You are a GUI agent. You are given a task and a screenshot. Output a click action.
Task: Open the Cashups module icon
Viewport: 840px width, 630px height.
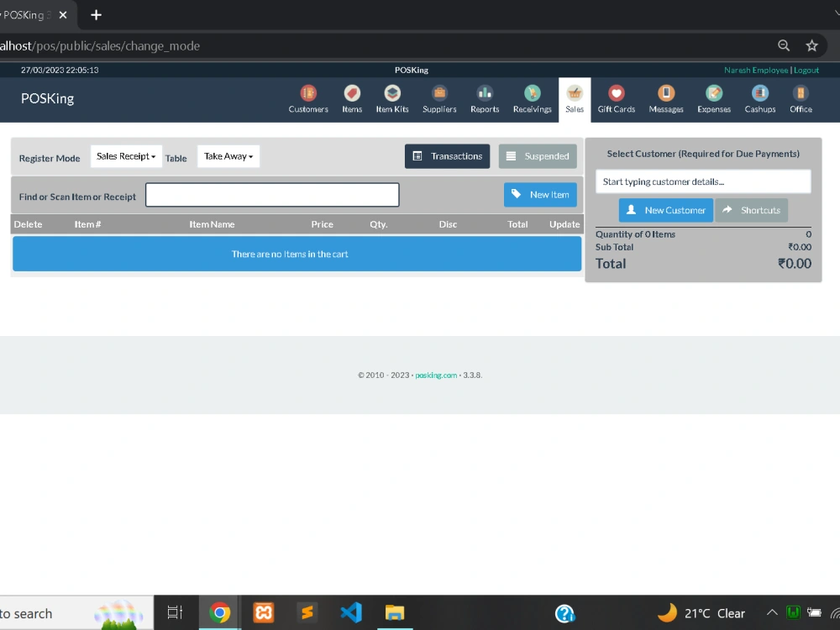pyautogui.click(x=759, y=93)
